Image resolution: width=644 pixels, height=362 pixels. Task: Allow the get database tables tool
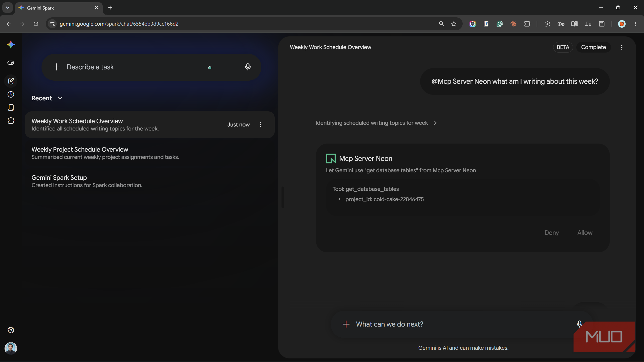[x=585, y=233]
